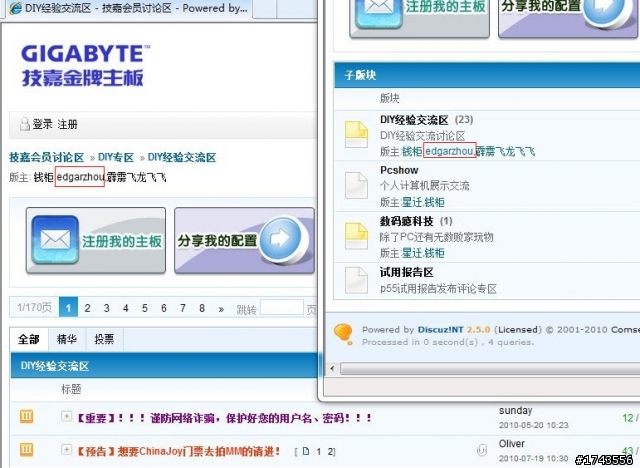Click the user icon beside 登录

(25, 124)
